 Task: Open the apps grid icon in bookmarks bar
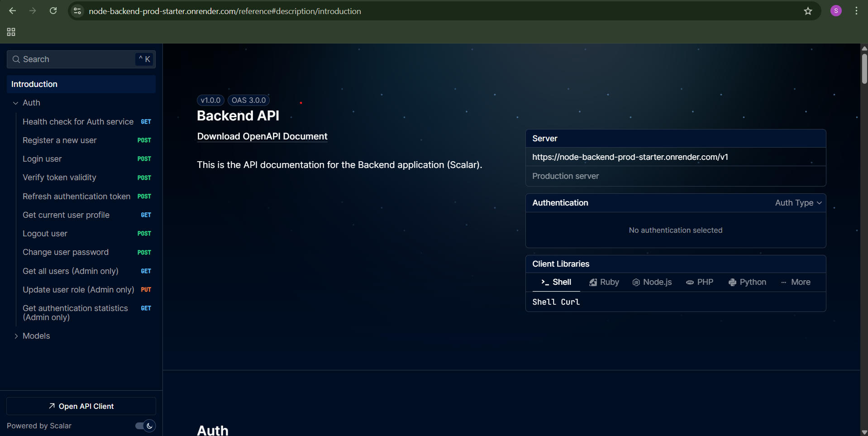pos(11,32)
